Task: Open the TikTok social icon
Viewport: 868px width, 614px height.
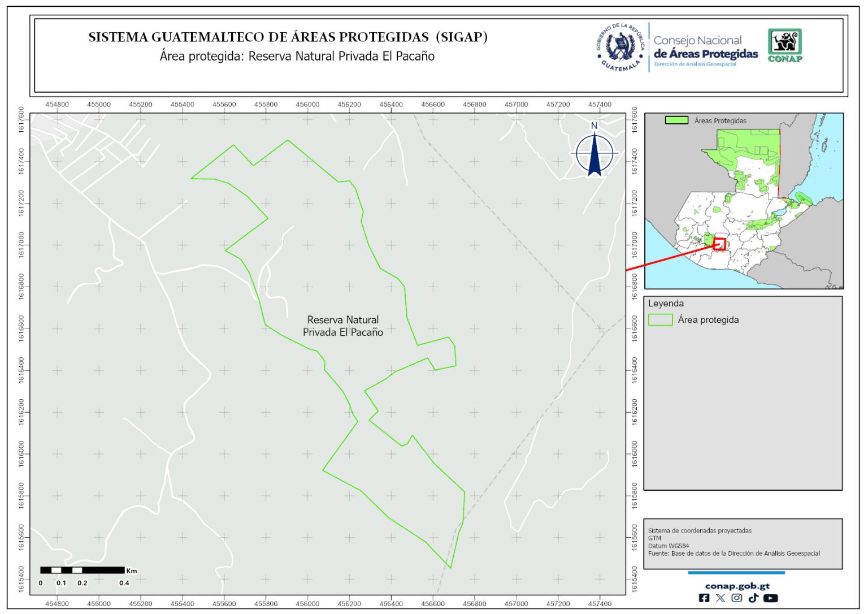Action: [x=753, y=598]
